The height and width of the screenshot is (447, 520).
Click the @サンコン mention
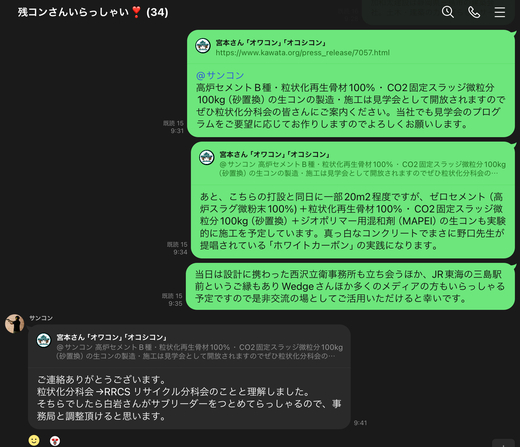point(220,75)
